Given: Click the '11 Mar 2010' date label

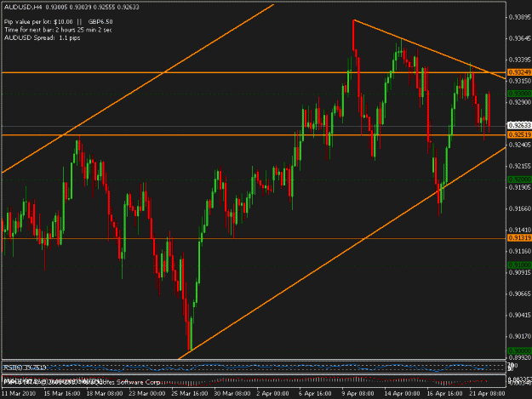Looking at the screenshot, I should click(x=19, y=394).
